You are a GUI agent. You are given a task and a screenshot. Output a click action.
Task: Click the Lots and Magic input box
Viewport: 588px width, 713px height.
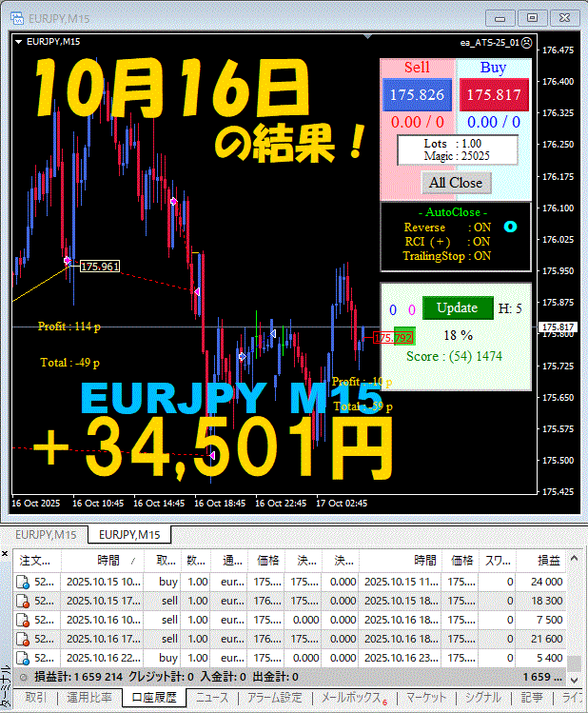[458, 150]
